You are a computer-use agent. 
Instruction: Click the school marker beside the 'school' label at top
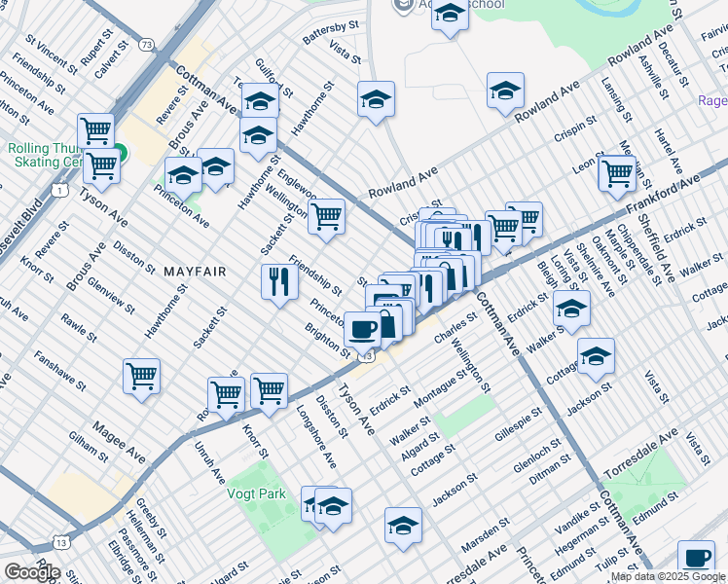[450, 17]
